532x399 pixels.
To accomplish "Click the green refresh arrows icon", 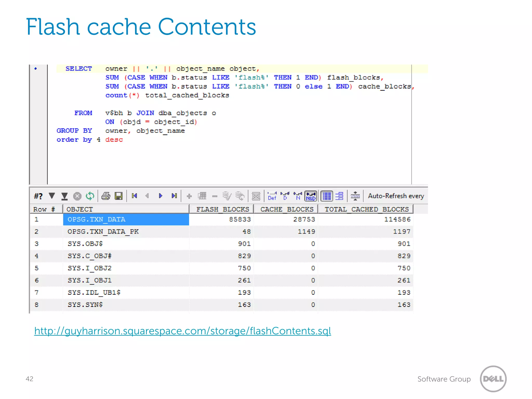I will pyautogui.click(x=90, y=196).
